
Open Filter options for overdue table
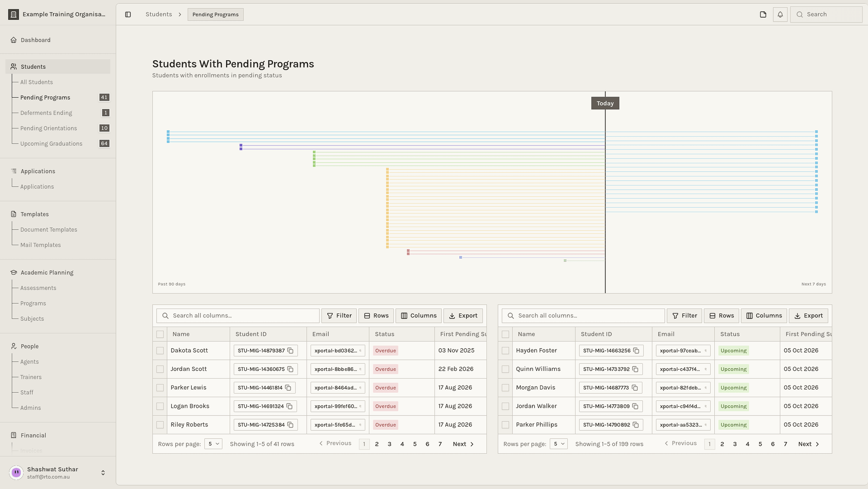[339, 316]
